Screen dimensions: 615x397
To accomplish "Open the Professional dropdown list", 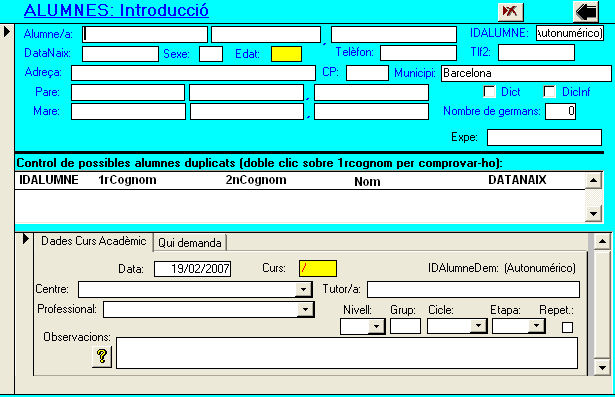I will [x=306, y=310].
